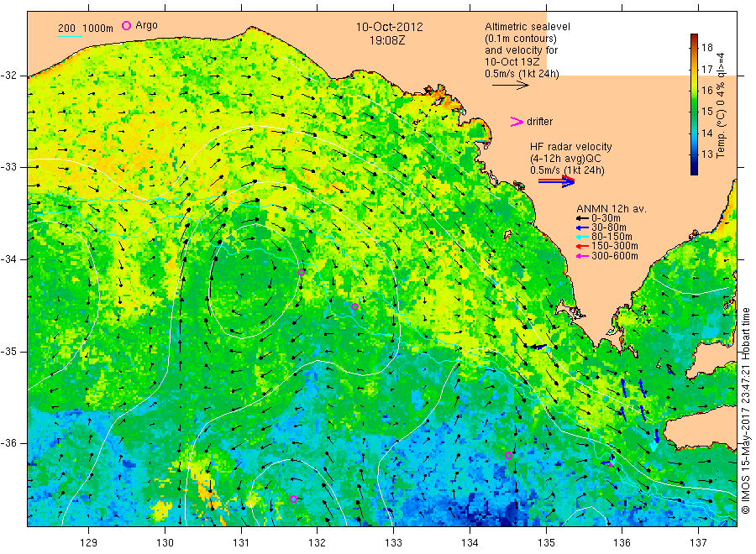Click the 130 longitude axis label
Screen dimensions: 756x554
click(x=165, y=543)
